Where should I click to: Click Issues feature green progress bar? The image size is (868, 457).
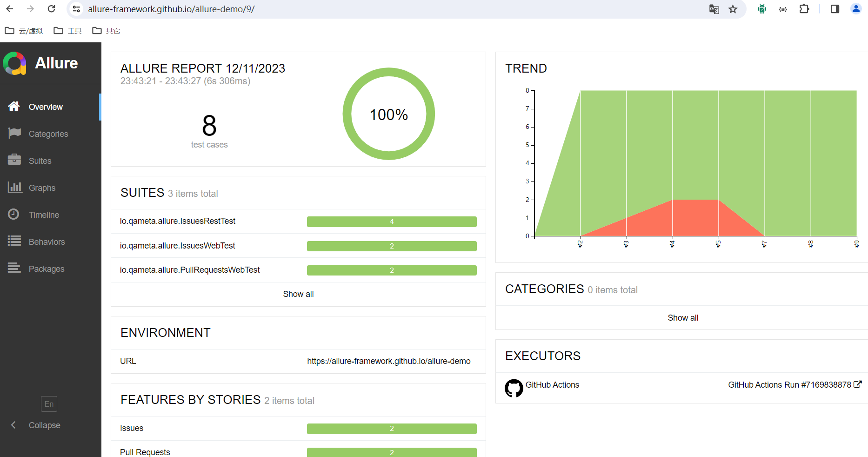[392, 429]
